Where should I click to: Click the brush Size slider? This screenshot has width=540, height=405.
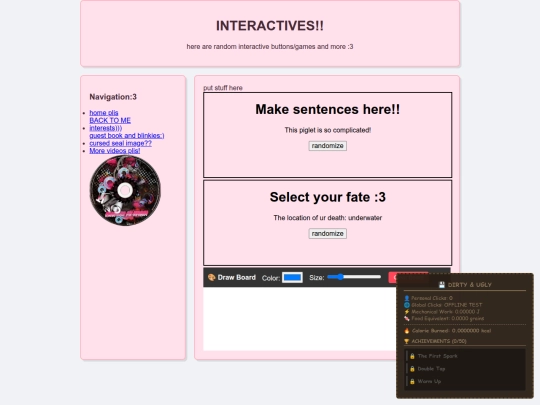(354, 277)
